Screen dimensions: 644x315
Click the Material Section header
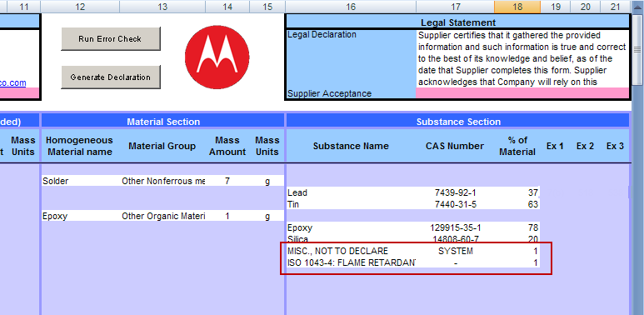[x=163, y=122]
